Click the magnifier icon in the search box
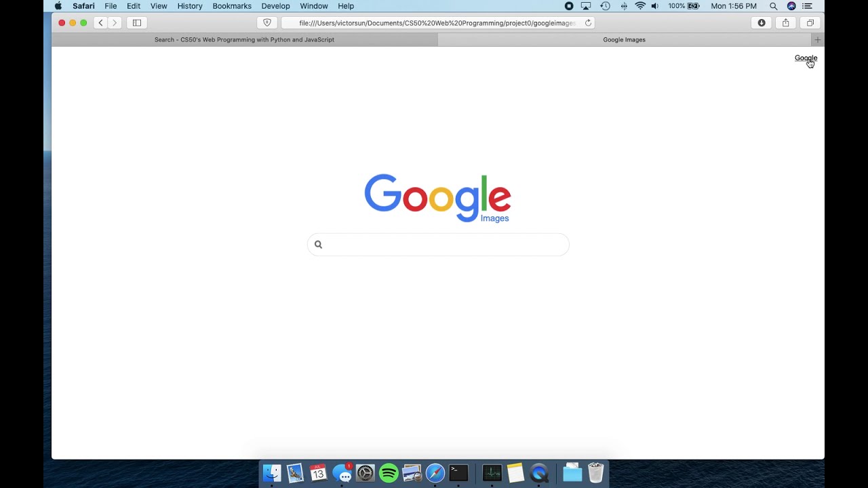Image resolution: width=868 pixels, height=488 pixels. [318, 245]
